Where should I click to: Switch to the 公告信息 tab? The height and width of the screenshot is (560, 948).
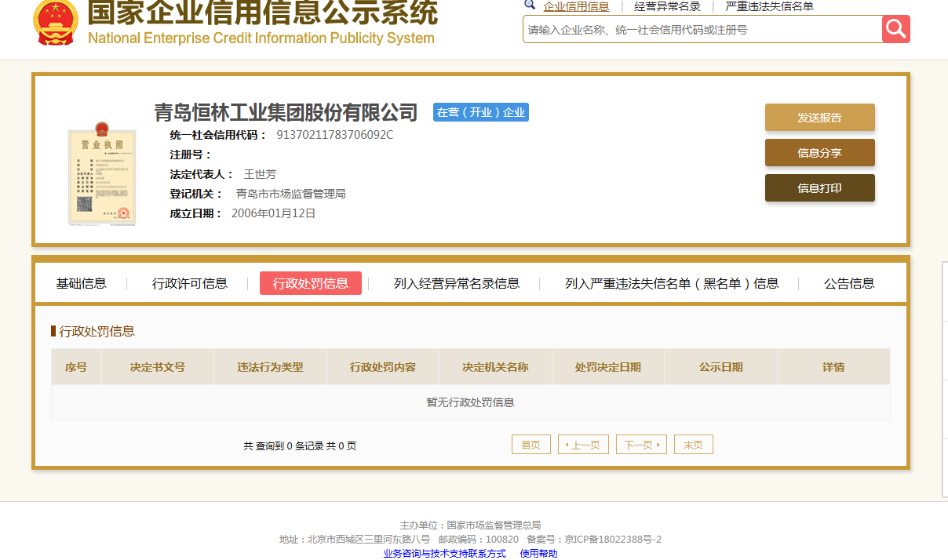[x=849, y=283]
